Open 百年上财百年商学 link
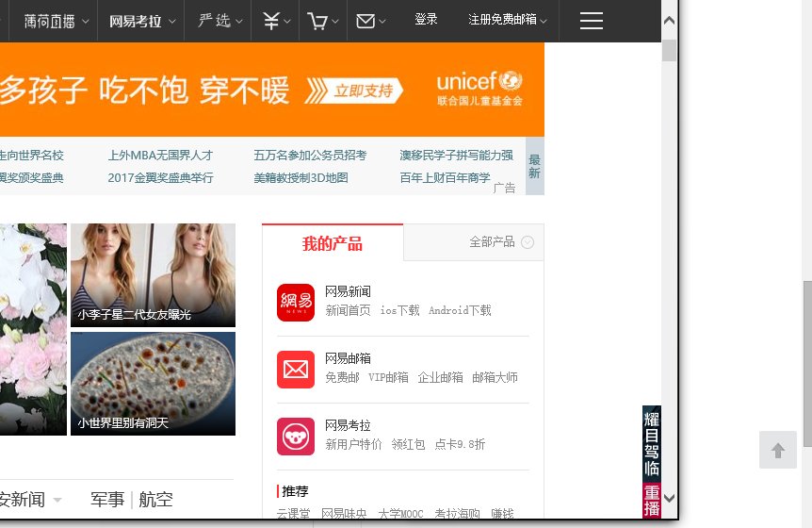The width and height of the screenshot is (812, 528). pyautogui.click(x=445, y=177)
